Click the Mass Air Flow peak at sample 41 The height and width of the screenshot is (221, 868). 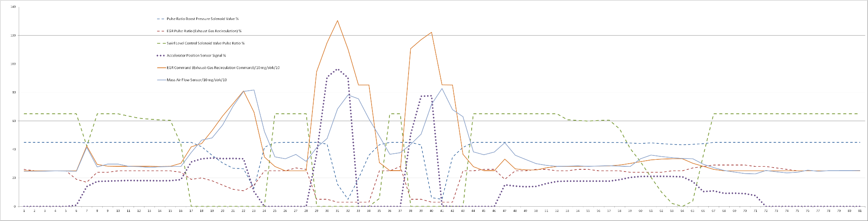click(442, 89)
